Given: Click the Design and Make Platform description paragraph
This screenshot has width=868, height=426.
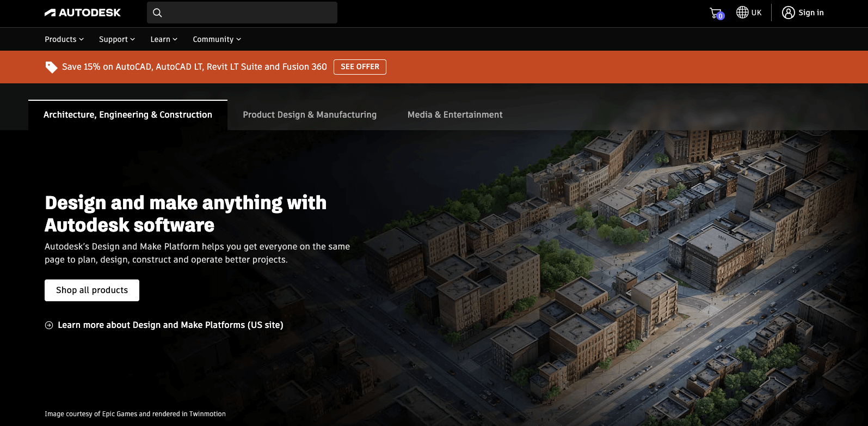Looking at the screenshot, I should coord(197,253).
